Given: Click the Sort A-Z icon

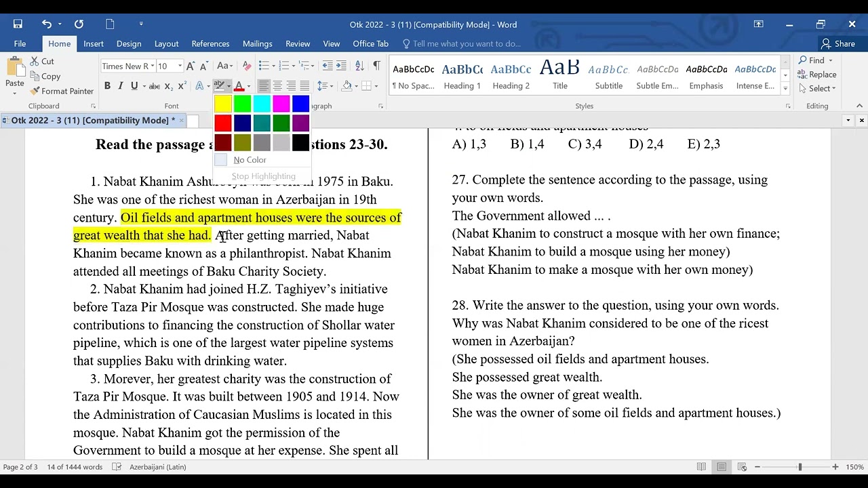Looking at the screenshot, I should point(359,66).
